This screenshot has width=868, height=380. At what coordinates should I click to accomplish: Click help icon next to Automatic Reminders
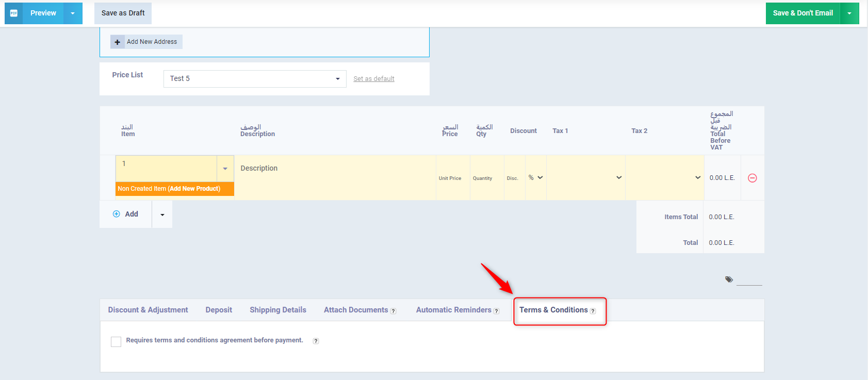[x=496, y=311]
